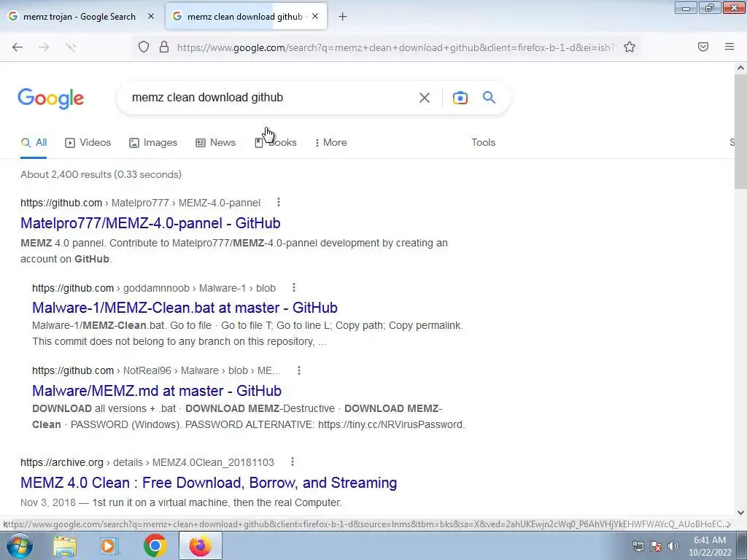Click the volume speaker tray icon

[673, 546]
